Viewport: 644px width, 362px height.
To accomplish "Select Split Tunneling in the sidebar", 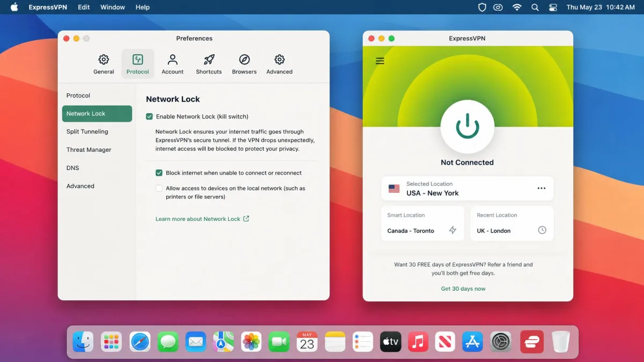I will click(97, 131).
